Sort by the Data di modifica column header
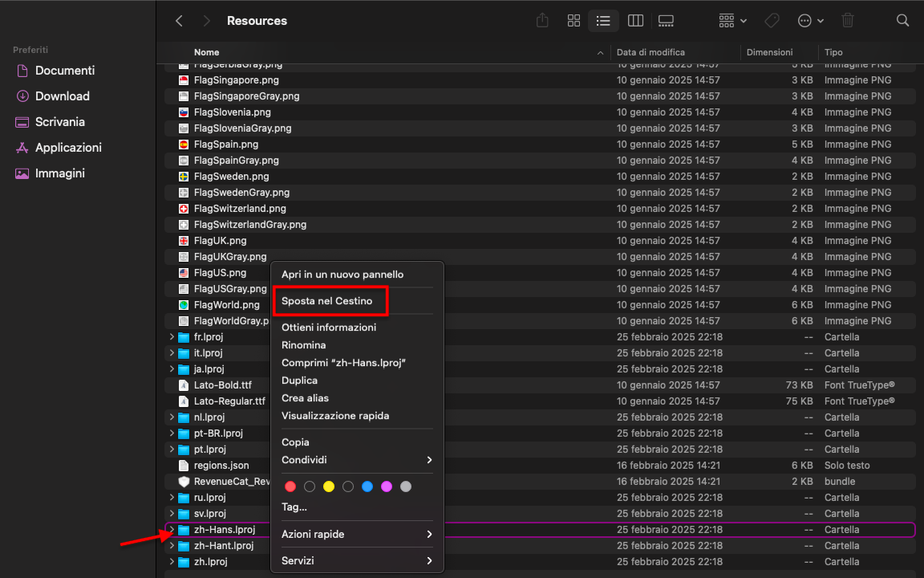Viewport: 924px width, 578px height. coord(650,51)
